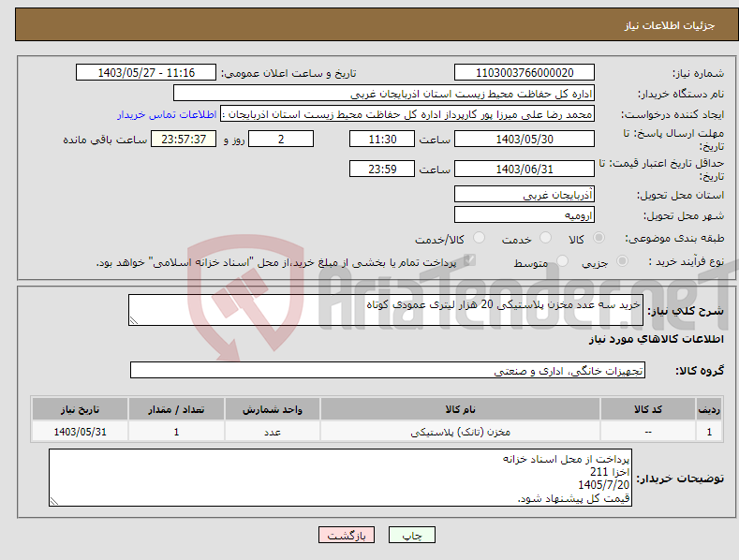Screen dimensions: 739x560
Task: Click the جزئیات اطلاعات نیاز header title
Action: tap(670, 25)
